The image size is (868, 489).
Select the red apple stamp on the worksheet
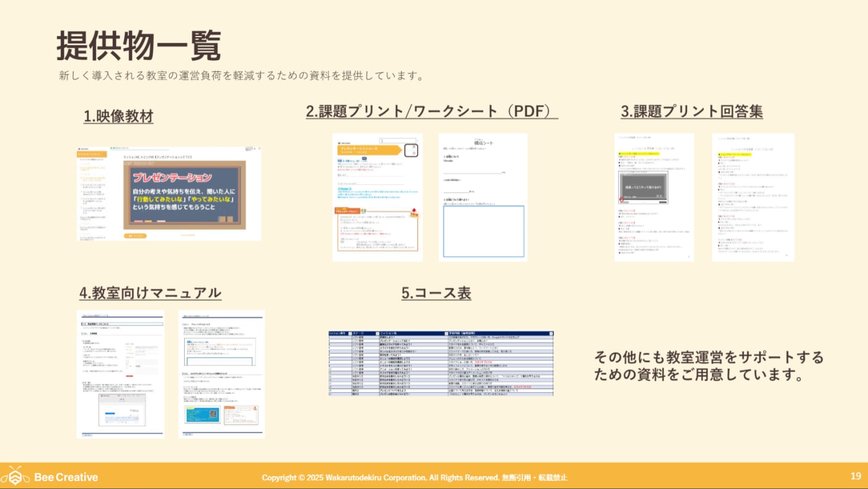click(x=414, y=211)
